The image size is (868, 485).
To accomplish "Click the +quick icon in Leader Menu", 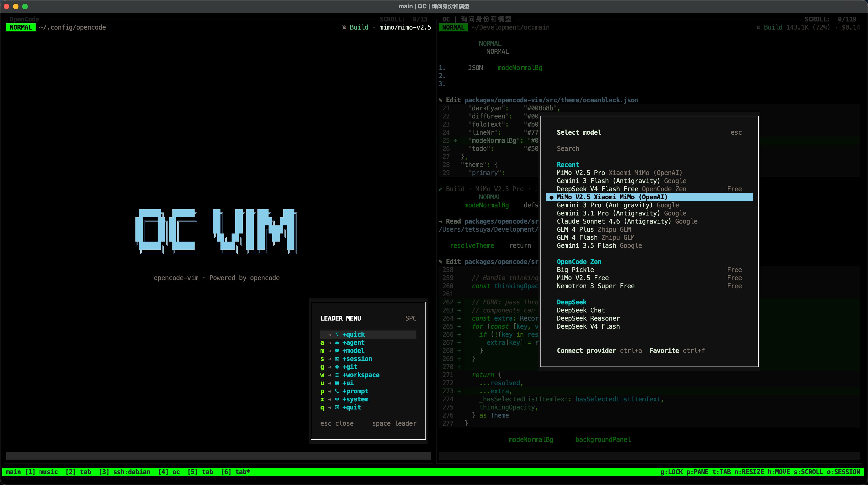I will click(x=337, y=334).
